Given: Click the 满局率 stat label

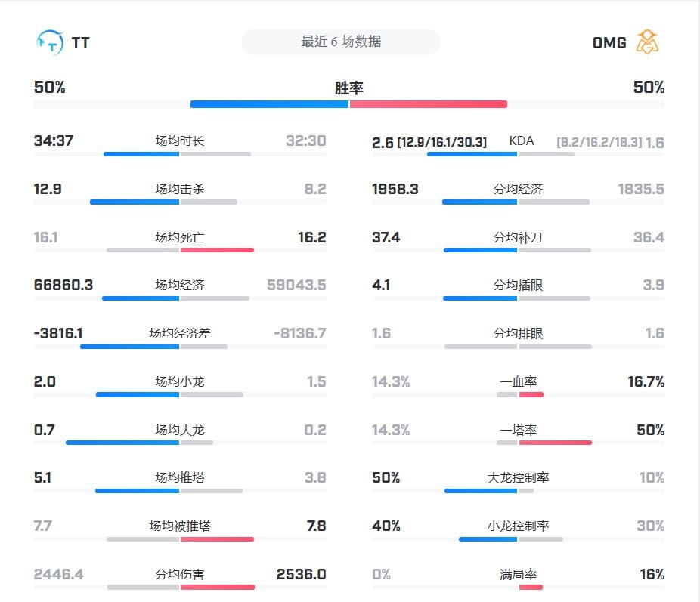Looking at the screenshot, I should 518,575.
